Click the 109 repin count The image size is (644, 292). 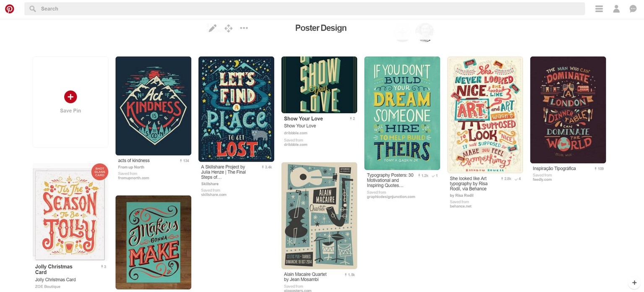599,169
